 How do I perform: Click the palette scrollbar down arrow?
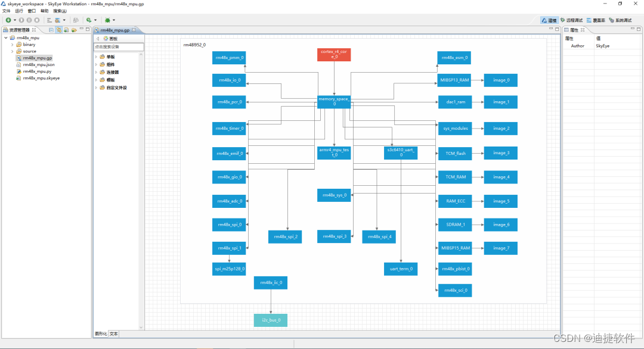tap(141, 328)
